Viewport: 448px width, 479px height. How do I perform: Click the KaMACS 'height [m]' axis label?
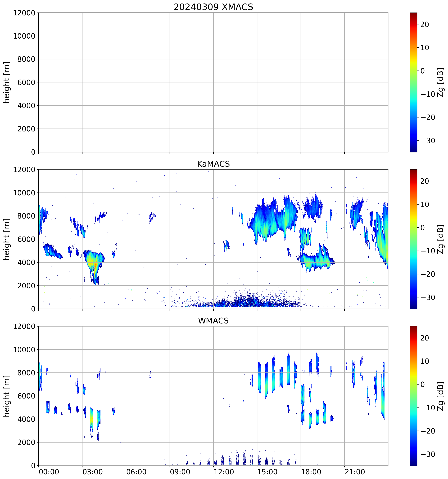click(x=6, y=239)
